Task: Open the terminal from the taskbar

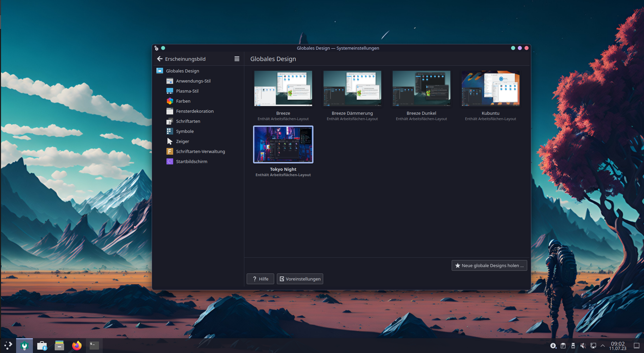Action: pyautogui.click(x=94, y=345)
